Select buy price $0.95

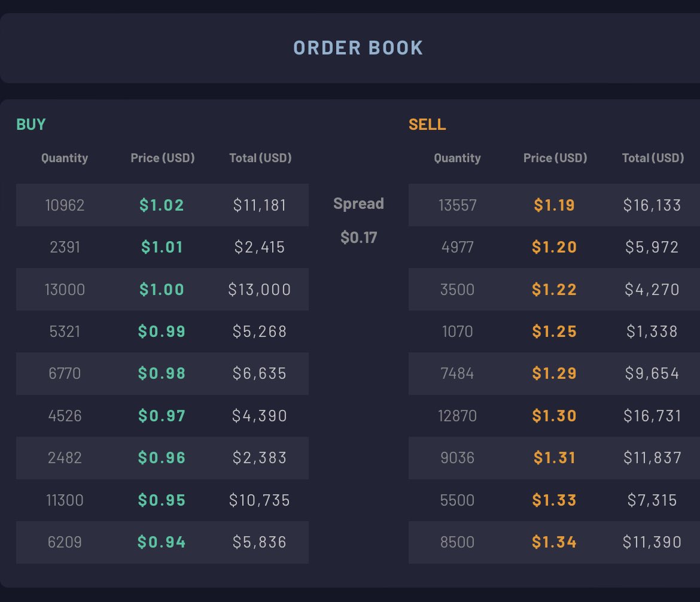pos(162,500)
